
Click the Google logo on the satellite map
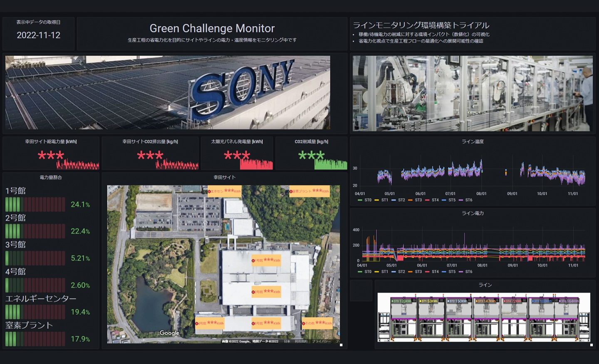(x=169, y=333)
